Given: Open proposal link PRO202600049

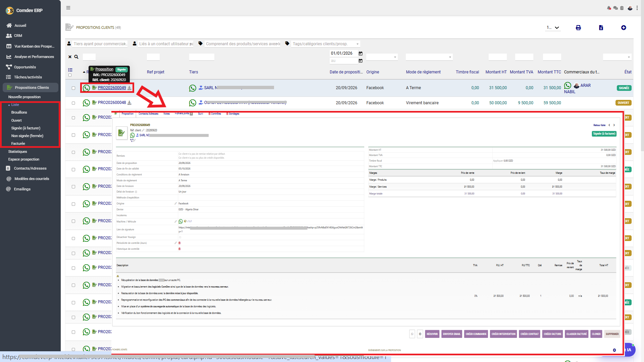Looking at the screenshot, I should coord(112,88).
